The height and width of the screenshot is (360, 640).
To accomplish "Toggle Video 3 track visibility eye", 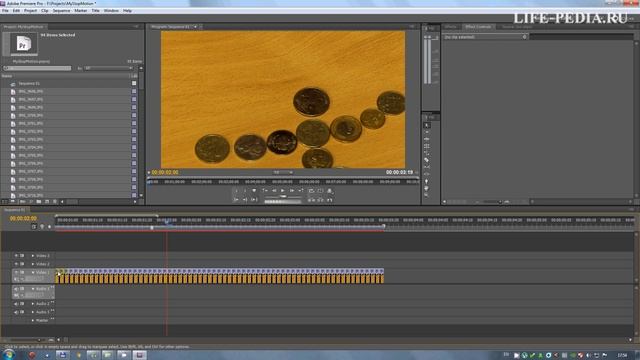I will [x=16, y=256].
